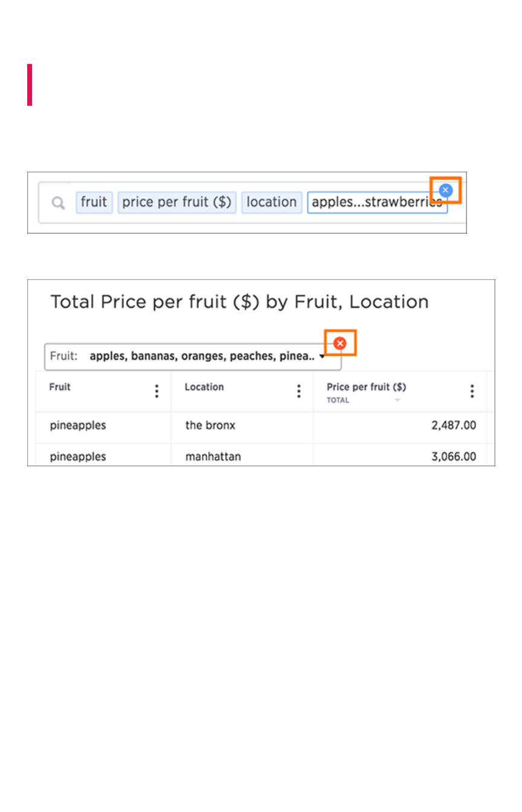Click the sort arrow under Price per fruit
The image size is (522, 812).
tap(398, 401)
